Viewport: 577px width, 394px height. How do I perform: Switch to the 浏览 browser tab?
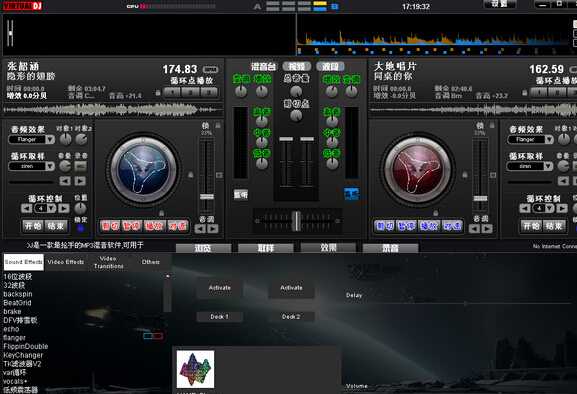pyautogui.click(x=203, y=248)
